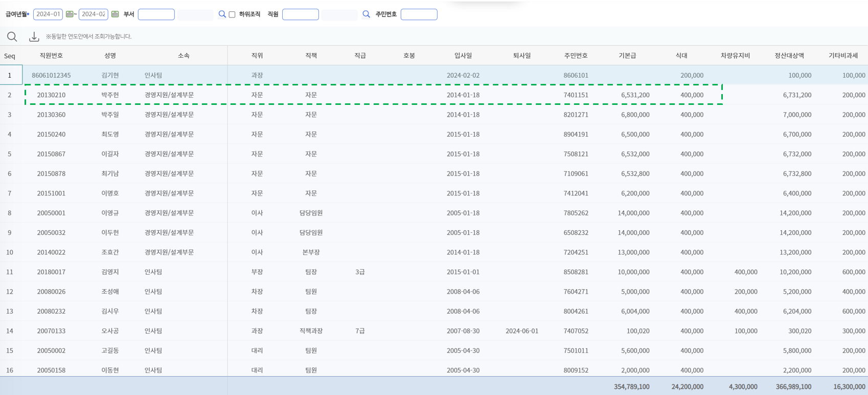
Task: Select the name cell 박주현
Action: pos(110,95)
